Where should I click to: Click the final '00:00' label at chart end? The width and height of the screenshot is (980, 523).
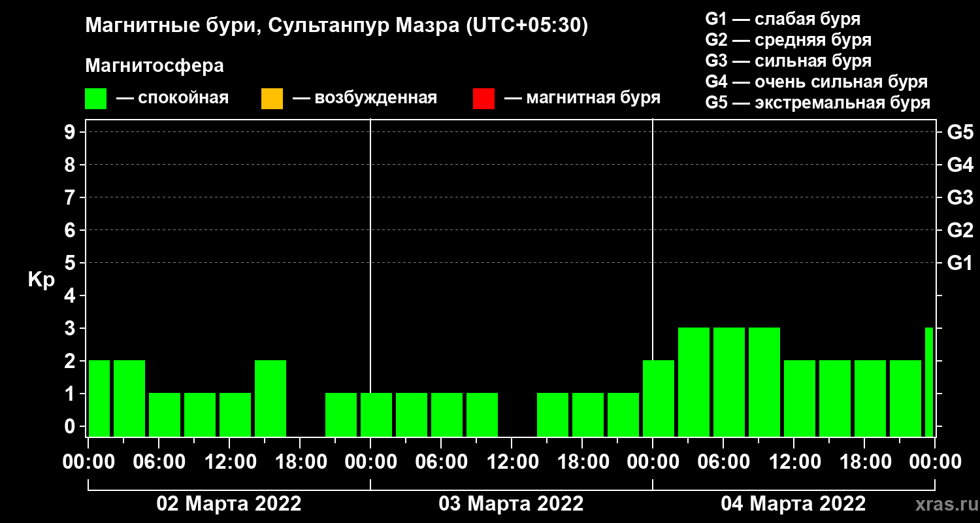click(935, 462)
